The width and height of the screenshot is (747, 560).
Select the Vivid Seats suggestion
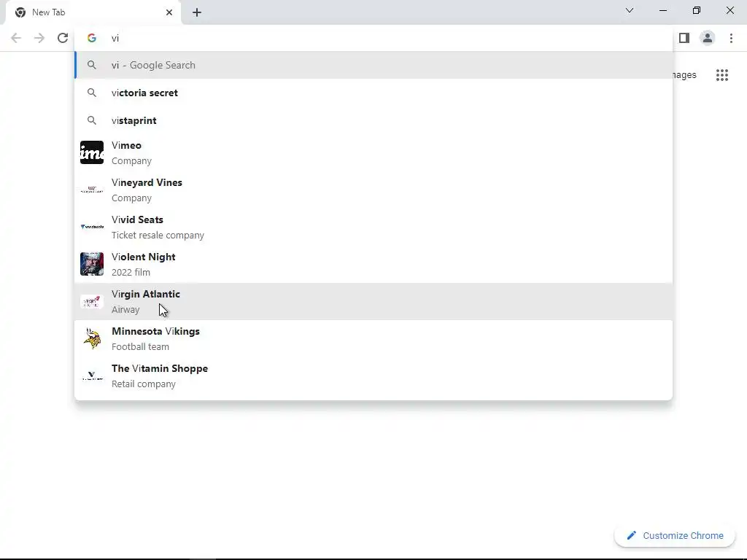point(373,227)
